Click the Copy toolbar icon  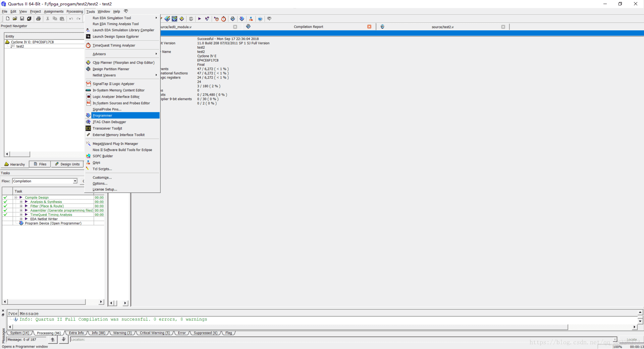(55, 19)
